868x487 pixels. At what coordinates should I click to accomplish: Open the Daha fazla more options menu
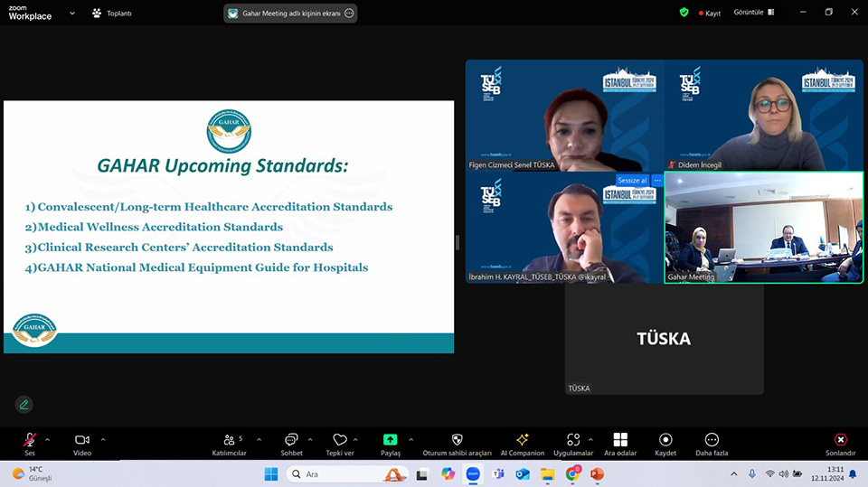711,440
